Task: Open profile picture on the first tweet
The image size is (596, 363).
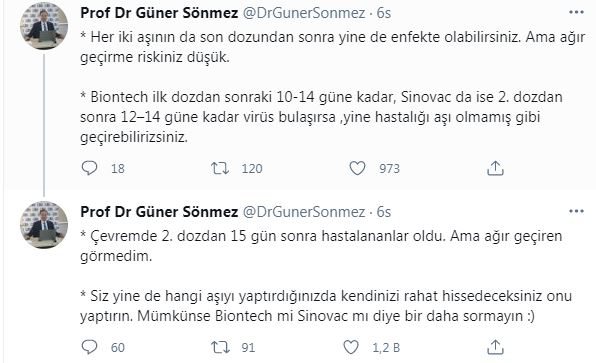Action: (44, 25)
